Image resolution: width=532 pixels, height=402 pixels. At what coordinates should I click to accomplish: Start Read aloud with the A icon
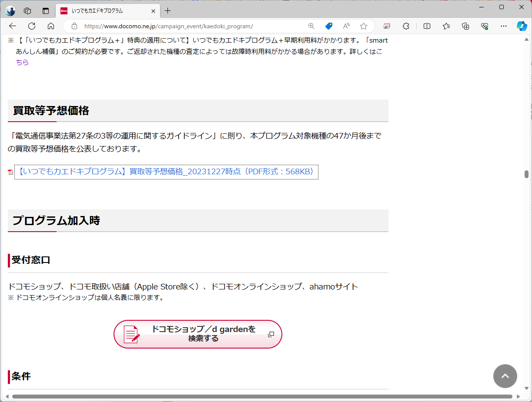[346, 26]
